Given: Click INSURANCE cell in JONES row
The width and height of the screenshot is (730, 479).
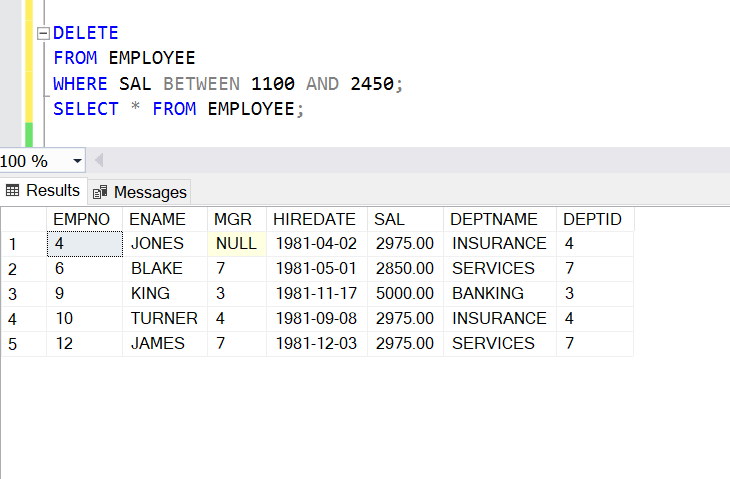Looking at the screenshot, I should click(x=500, y=244).
